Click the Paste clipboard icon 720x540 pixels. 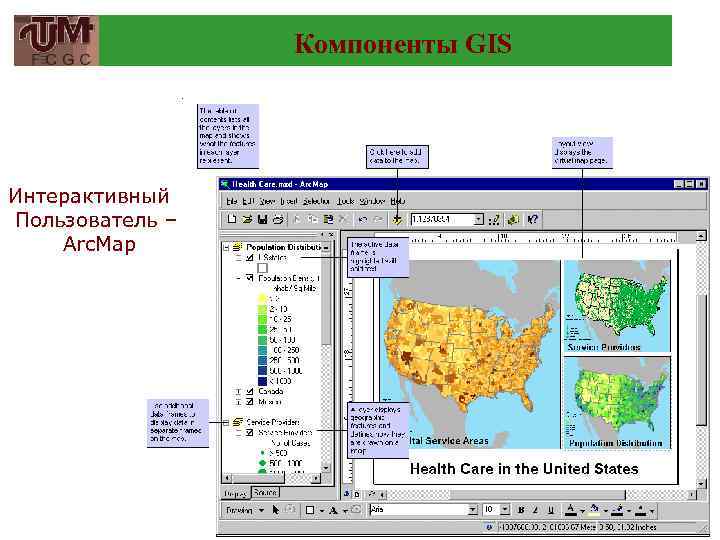[328, 219]
